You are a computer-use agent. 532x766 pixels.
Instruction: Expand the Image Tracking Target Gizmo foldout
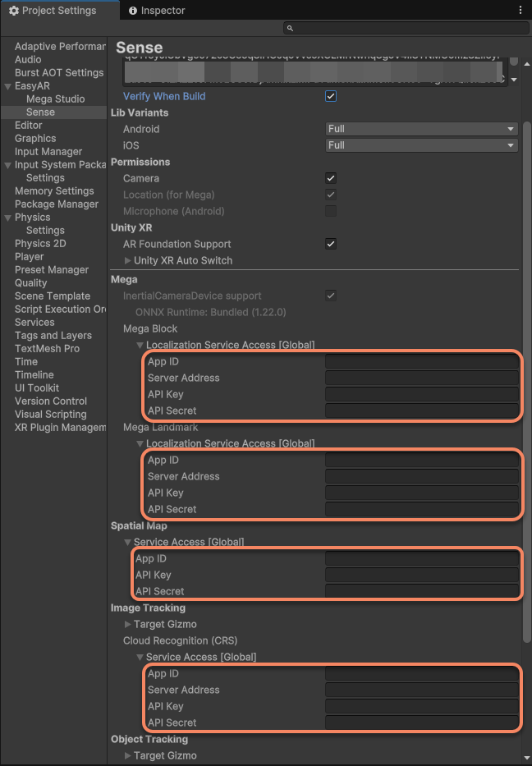[128, 624]
